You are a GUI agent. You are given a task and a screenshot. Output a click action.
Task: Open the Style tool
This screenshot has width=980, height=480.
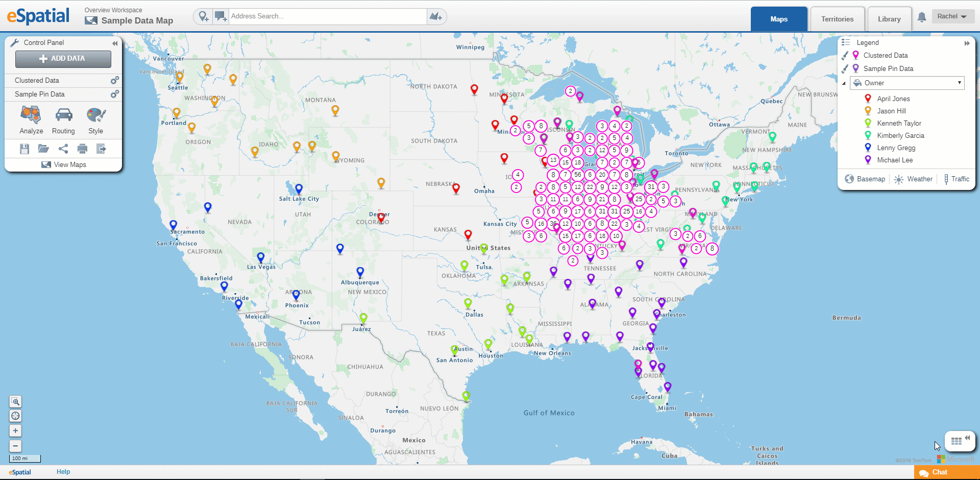point(96,120)
